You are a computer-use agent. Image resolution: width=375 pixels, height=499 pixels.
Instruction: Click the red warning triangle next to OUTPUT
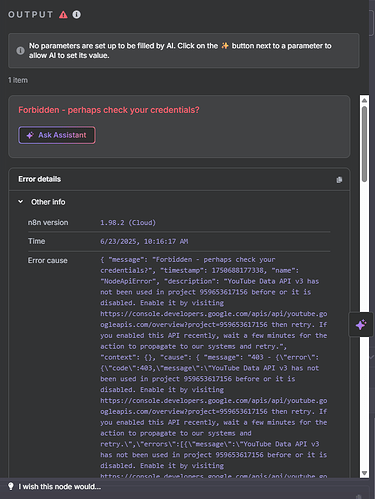click(63, 15)
